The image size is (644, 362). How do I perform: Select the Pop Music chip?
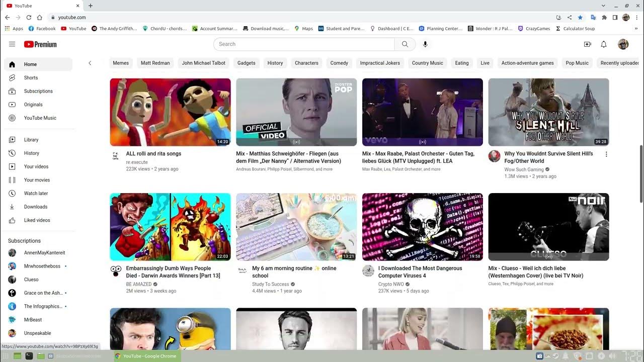(577, 63)
